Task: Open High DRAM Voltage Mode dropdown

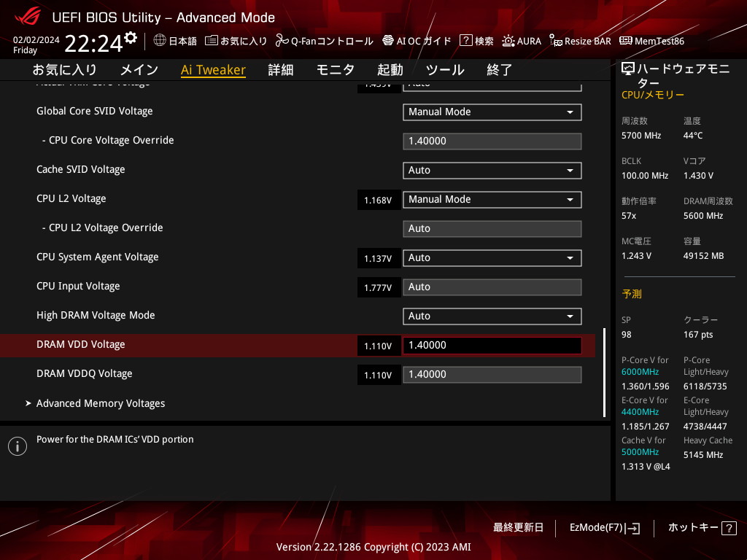Action: click(492, 316)
